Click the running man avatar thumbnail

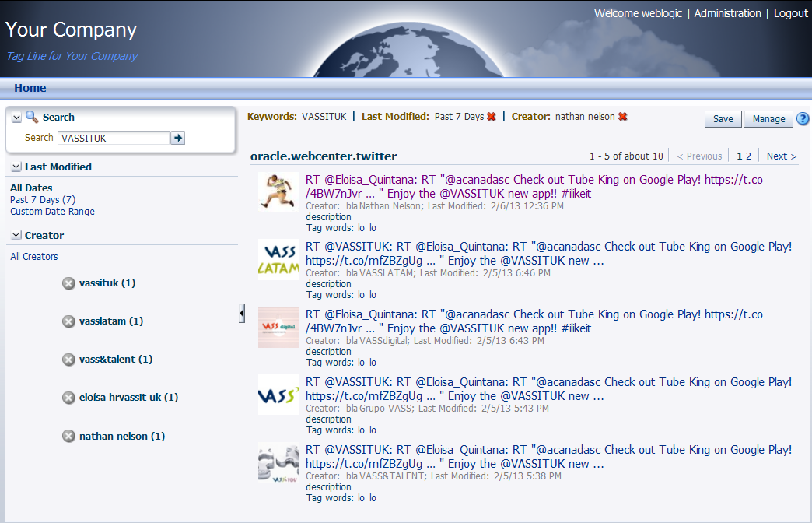(278, 192)
